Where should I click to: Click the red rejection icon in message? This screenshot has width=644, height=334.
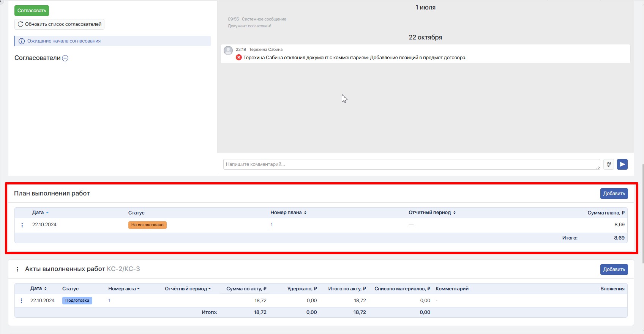click(239, 58)
